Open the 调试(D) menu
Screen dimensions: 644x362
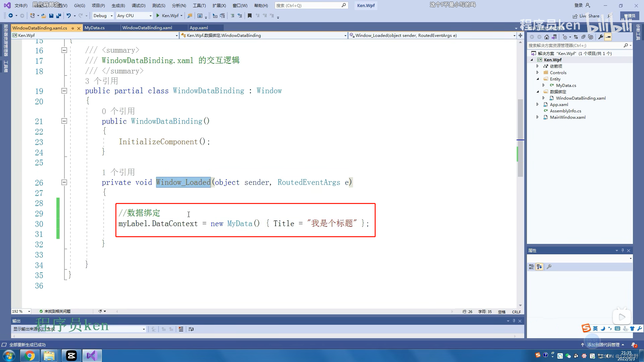tap(139, 5)
